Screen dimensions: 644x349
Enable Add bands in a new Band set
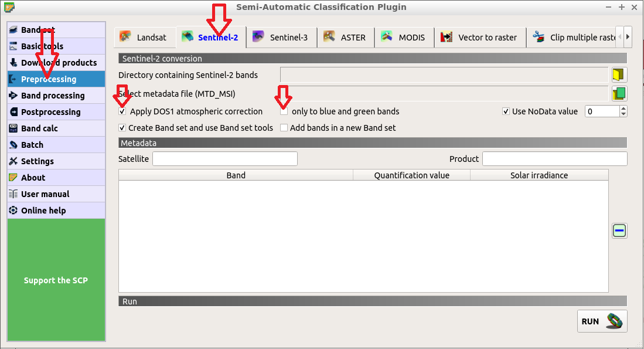(284, 128)
